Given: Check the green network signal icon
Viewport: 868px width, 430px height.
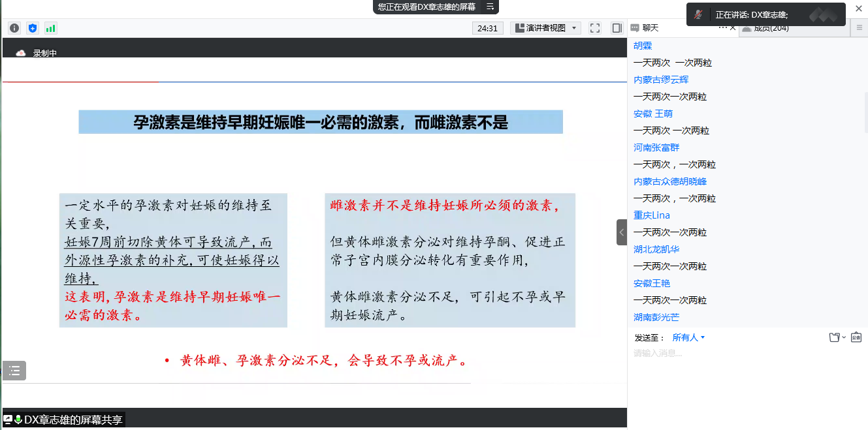Looking at the screenshot, I should pyautogui.click(x=50, y=28).
